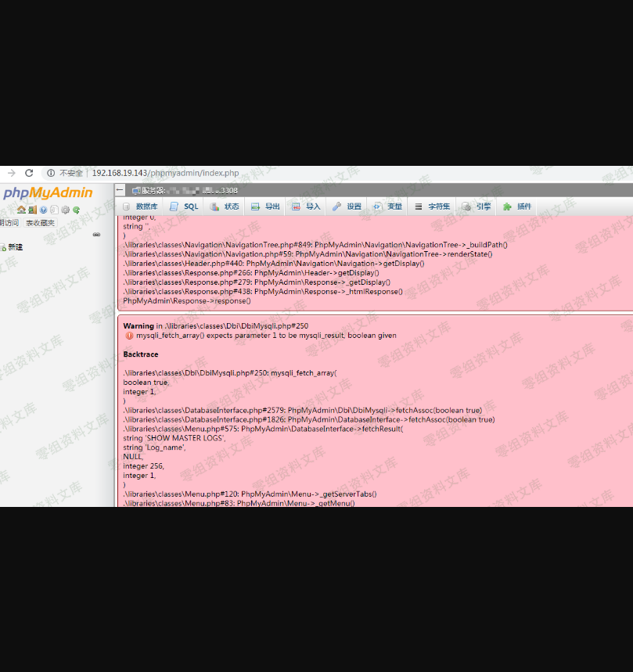Click the browser address bar URL

165,173
